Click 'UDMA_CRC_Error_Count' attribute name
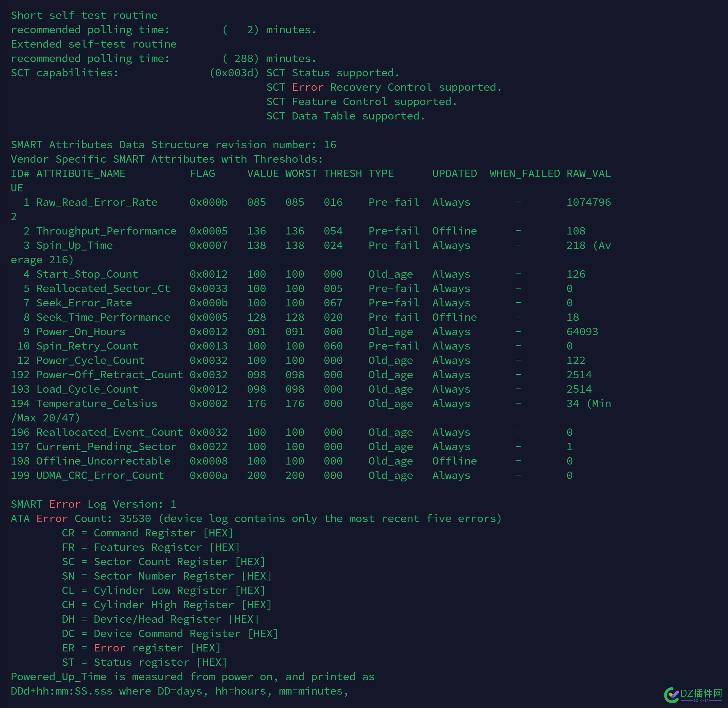This screenshot has width=728, height=708. click(x=100, y=476)
